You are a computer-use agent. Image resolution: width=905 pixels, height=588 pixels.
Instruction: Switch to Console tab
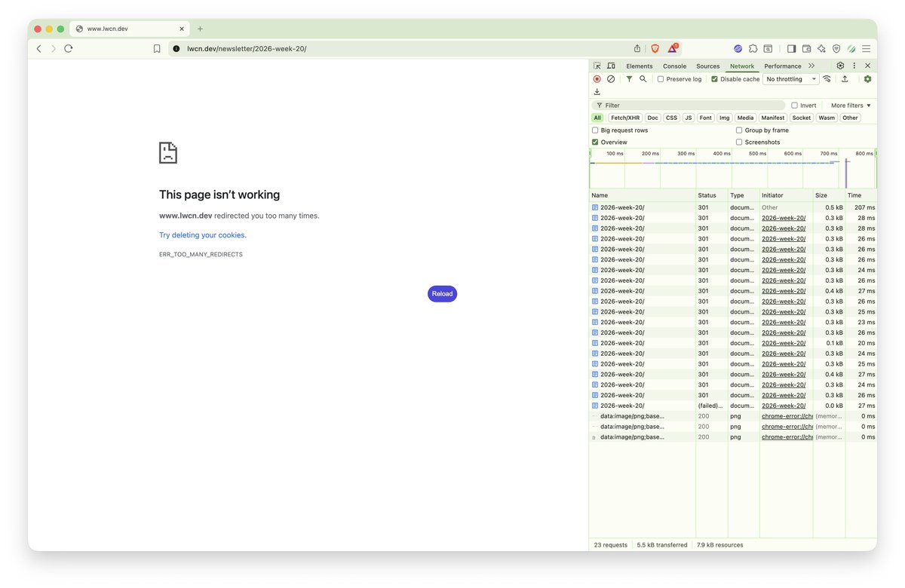(674, 66)
